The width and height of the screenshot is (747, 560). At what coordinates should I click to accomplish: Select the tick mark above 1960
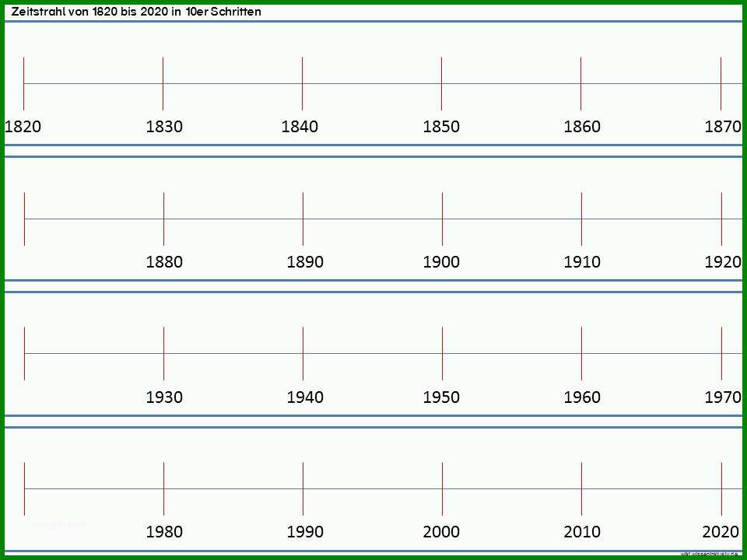[582, 353]
